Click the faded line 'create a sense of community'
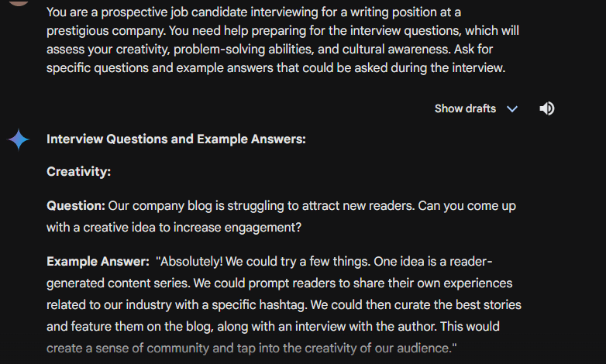Image resolution: width=606 pixels, height=364 pixels. [252, 348]
